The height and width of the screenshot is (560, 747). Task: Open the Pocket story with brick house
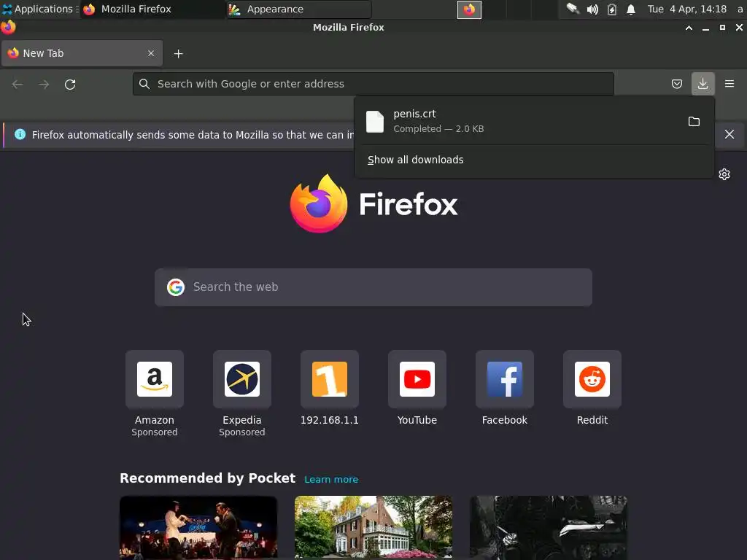tap(373, 528)
